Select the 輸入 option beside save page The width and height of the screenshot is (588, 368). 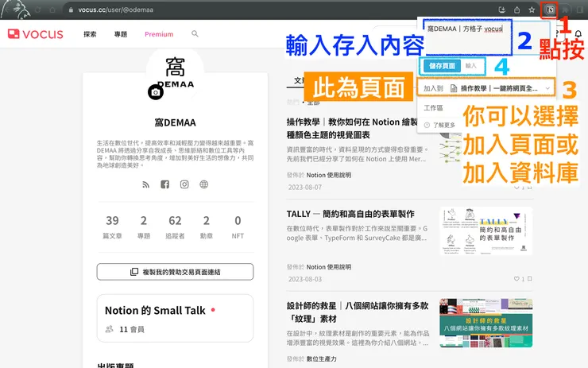click(x=471, y=66)
